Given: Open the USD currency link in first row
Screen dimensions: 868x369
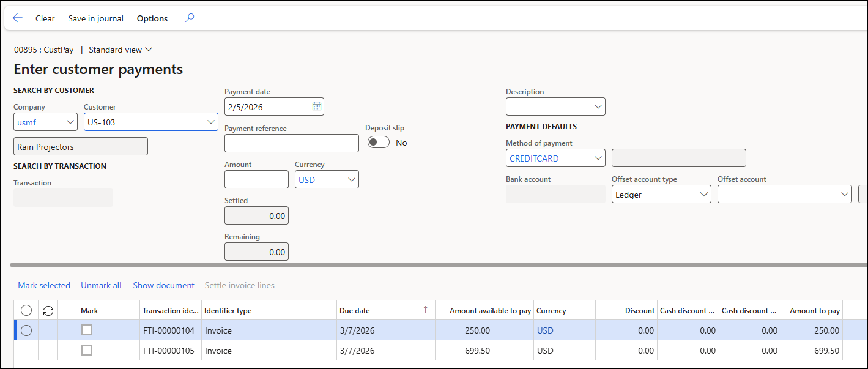Looking at the screenshot, I should pyautogui.click(x=545, y=330).
